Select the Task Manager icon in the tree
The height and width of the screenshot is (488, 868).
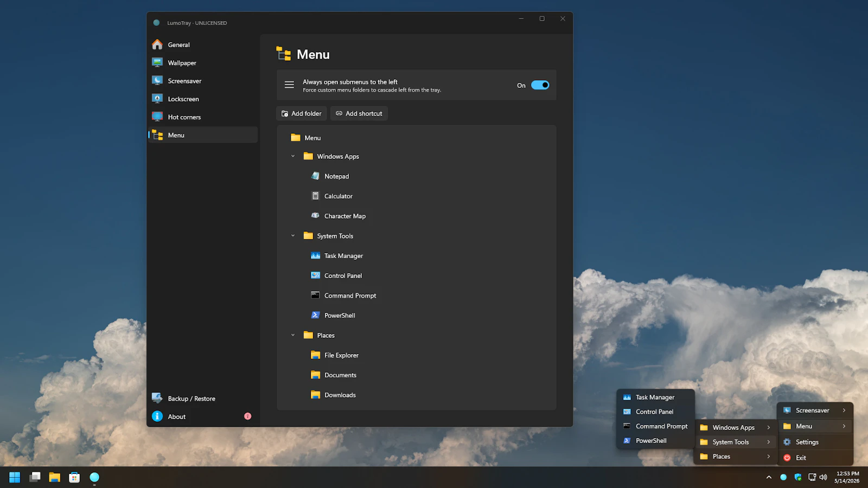[x=315, y=255]
